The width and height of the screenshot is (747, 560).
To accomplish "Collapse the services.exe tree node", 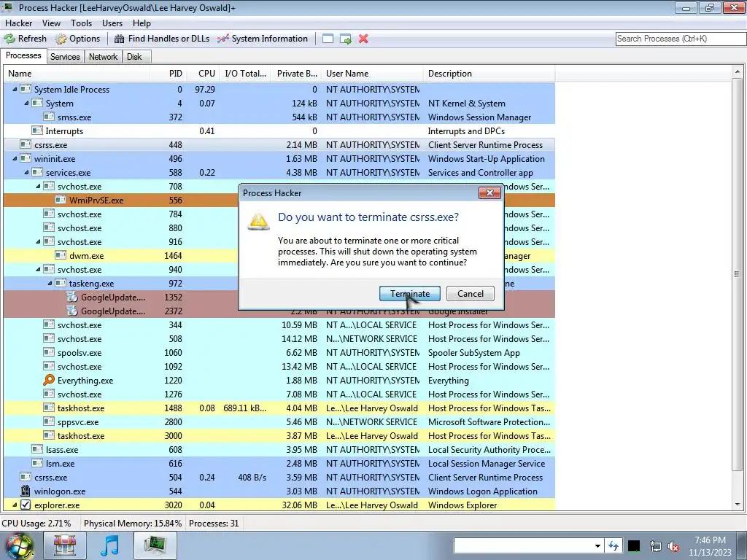I will (x=26, y=172).
